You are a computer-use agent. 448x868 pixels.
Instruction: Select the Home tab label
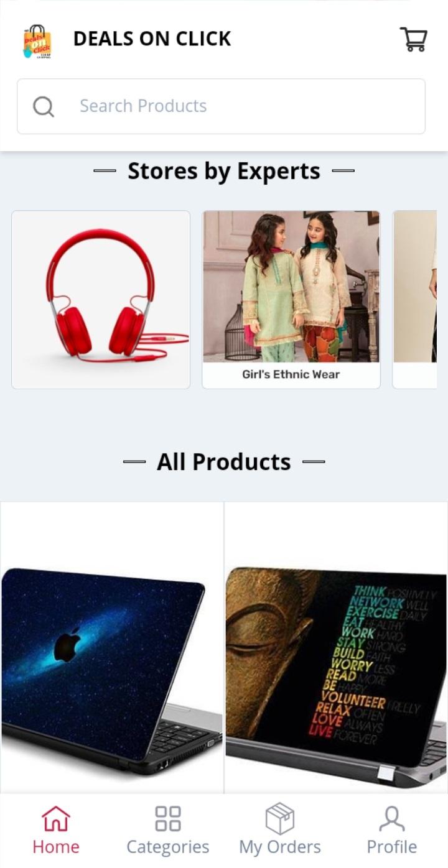(x=56, y=847)
